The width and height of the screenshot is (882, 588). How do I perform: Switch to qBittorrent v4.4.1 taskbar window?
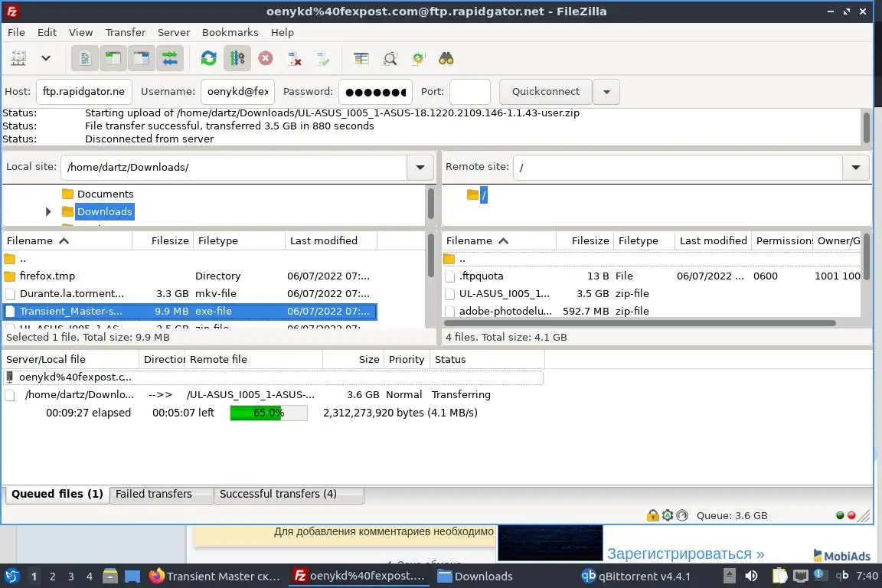tap(635, 577)
